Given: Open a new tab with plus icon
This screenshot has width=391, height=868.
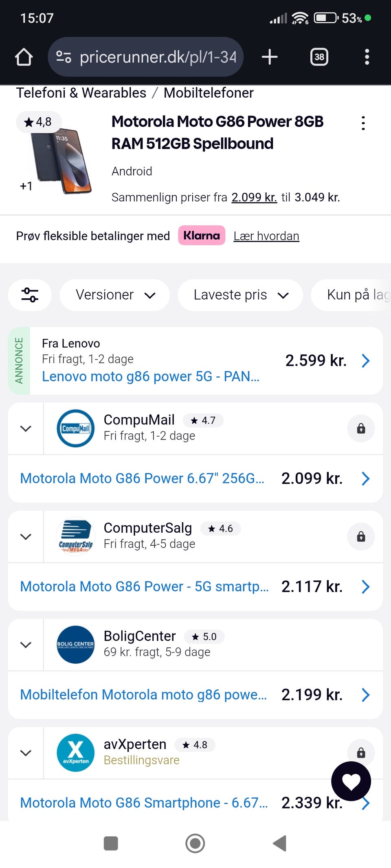Looking at the screenshot, I should 269,57.
